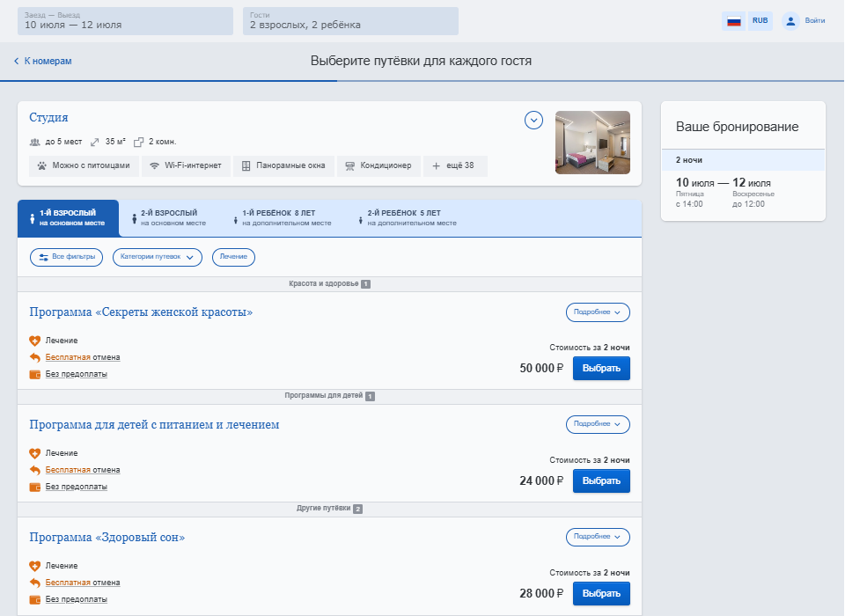This screenshot has height=616, width=845.
Task: Choose the 28 000 ₽ program Выбрать
Action: click(601, 594)
